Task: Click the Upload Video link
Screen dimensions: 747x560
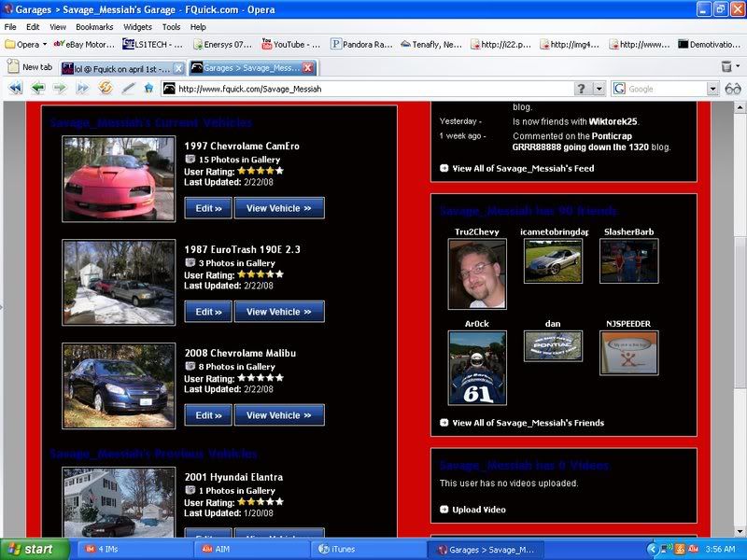Action: pos(479,509)
